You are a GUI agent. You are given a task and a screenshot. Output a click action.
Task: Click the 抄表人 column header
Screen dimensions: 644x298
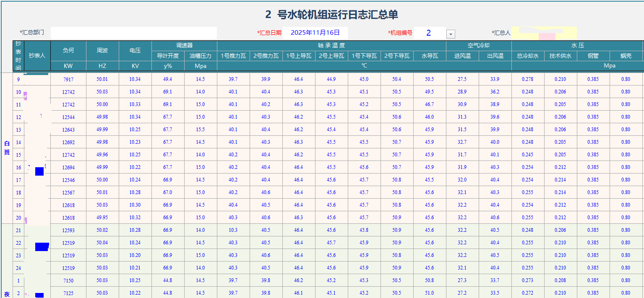(x=37, y=55)
